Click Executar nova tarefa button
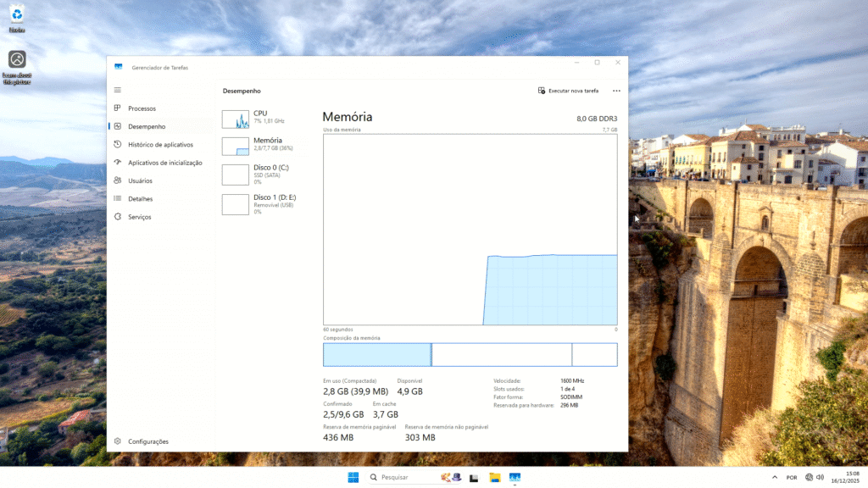 (x=568, y=91)
